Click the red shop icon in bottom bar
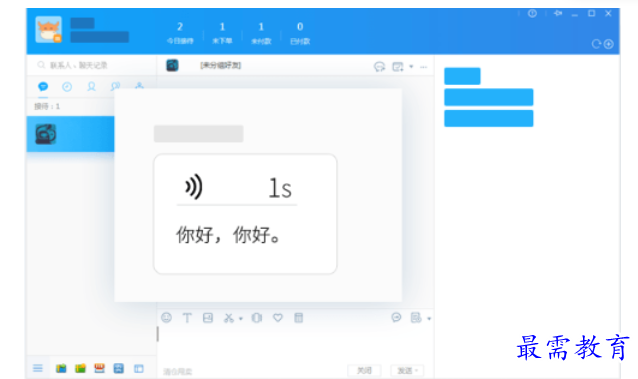This screenshot has height=379, width=638. tap(99, 368)
